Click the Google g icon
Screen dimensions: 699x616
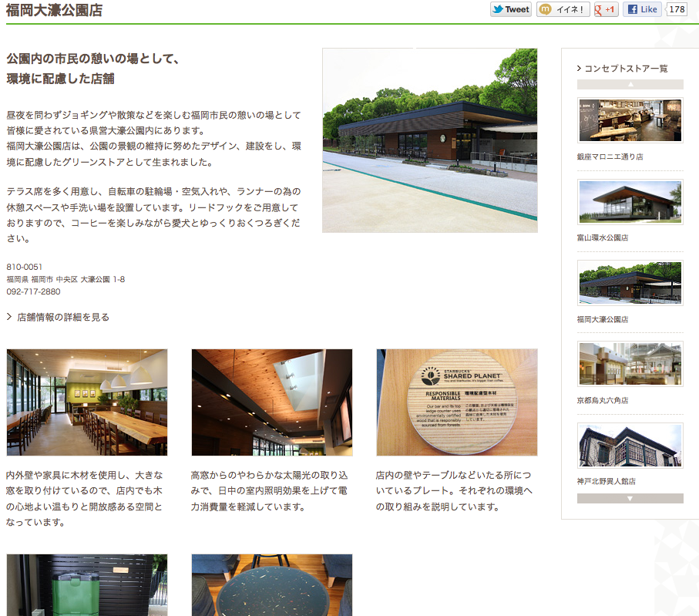click(x=598, y=10)
